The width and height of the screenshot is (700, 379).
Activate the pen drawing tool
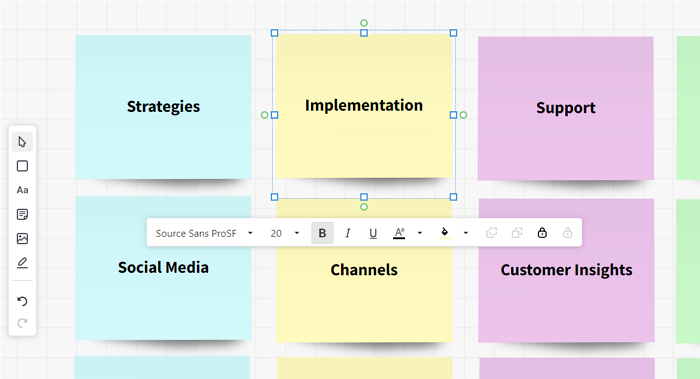click(x=22, y=262)
